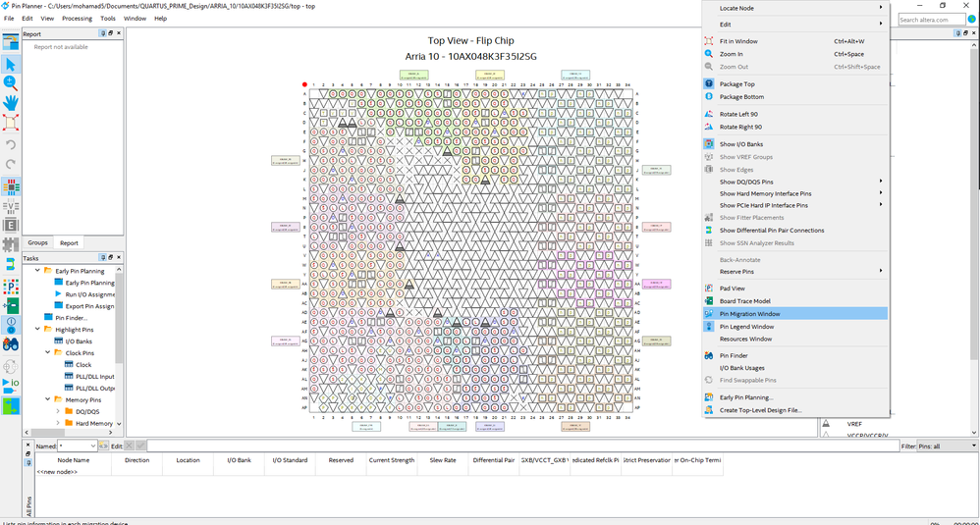The image size is (980, 525).
Task: Open Pad View from left toolbar icon
Action: click(x=11, y=287)
